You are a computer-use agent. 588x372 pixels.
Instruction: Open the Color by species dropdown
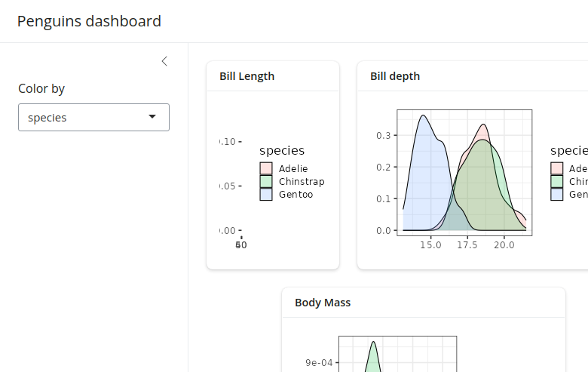[x=93, y=118]
